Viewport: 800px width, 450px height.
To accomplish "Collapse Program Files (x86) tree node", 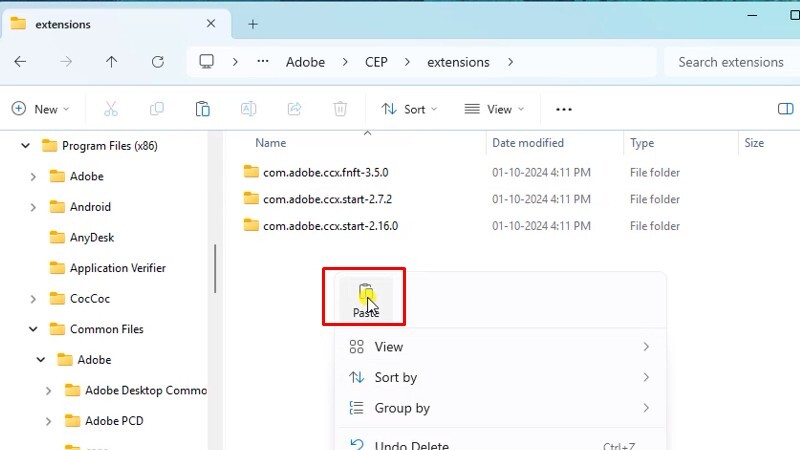I will (25, 146).
